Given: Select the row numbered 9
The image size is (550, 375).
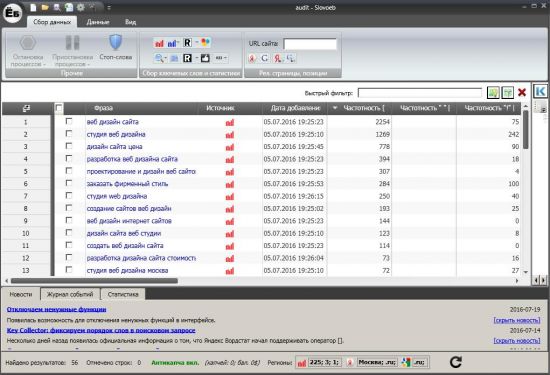Looking at the screenshot, I should pos(26,221).
